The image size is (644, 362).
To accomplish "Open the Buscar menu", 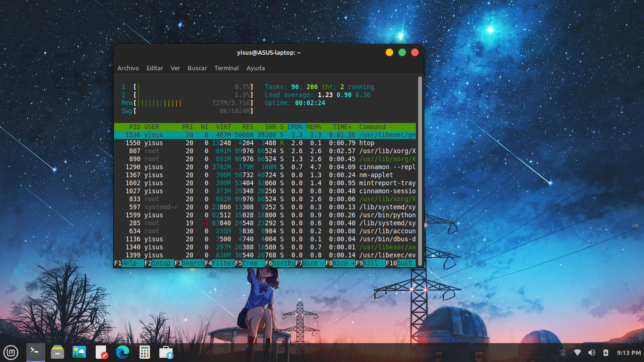I will 197,68.
